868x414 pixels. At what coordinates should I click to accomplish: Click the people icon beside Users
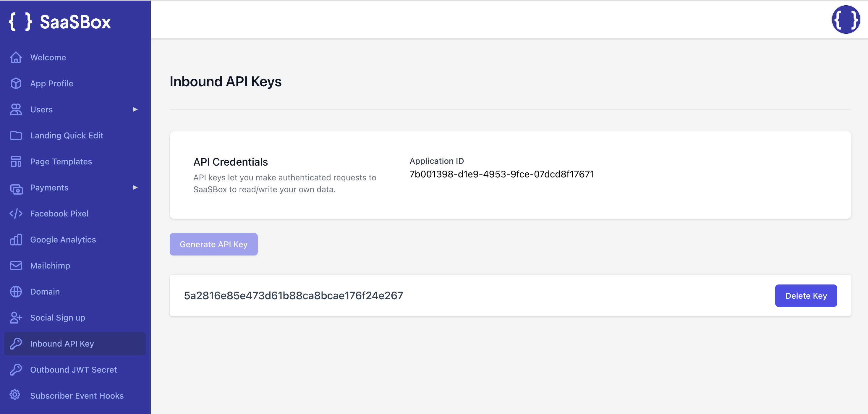click(x=16, y=109)
